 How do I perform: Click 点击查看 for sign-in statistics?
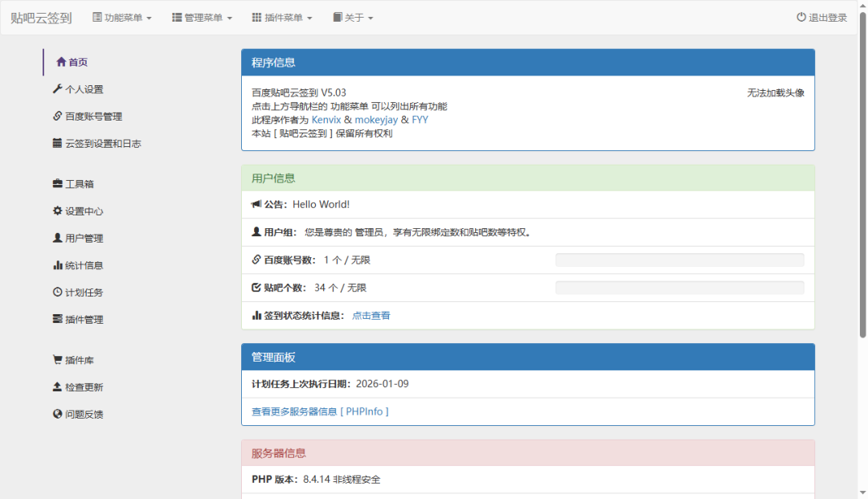[x=371, y=316]
